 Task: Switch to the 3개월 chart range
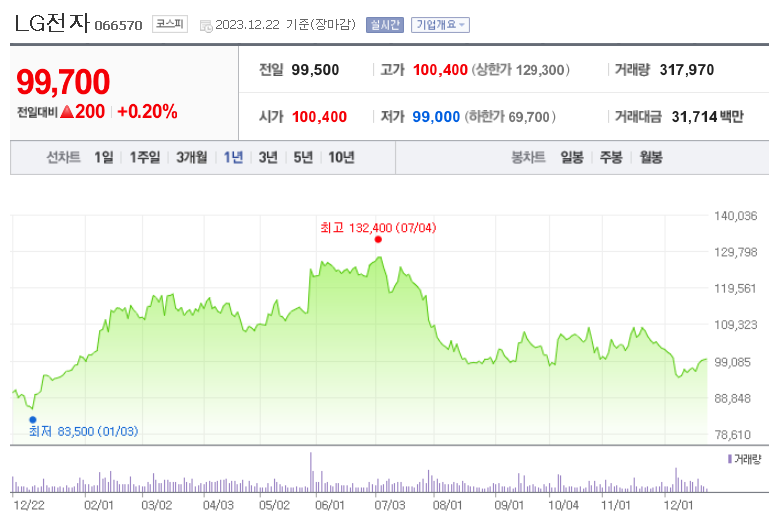192,157
